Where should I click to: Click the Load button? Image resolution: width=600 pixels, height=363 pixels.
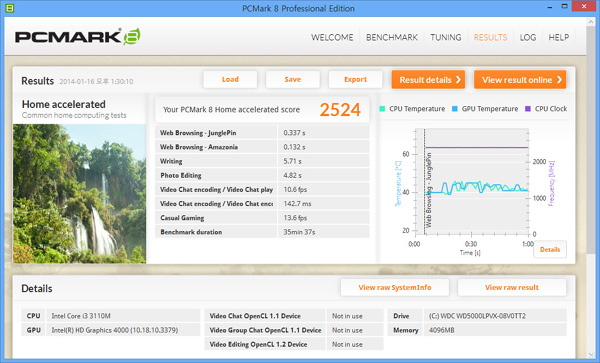point(230,80)
